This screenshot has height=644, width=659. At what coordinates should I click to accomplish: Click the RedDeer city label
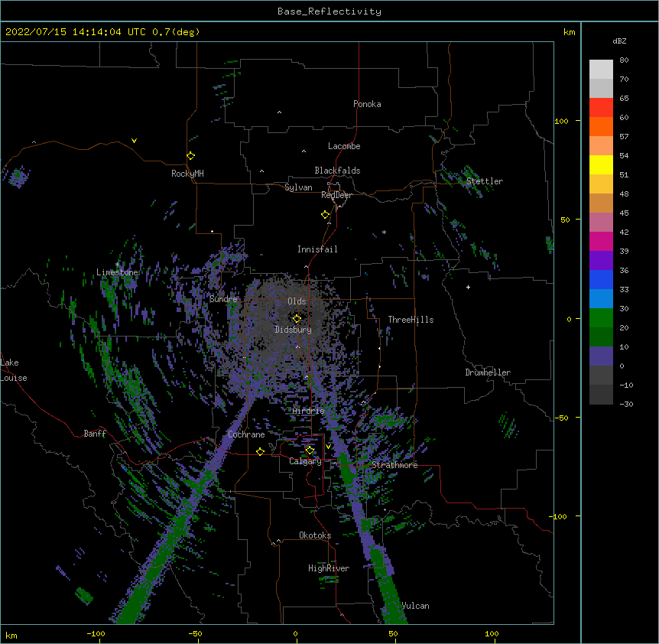336,195
